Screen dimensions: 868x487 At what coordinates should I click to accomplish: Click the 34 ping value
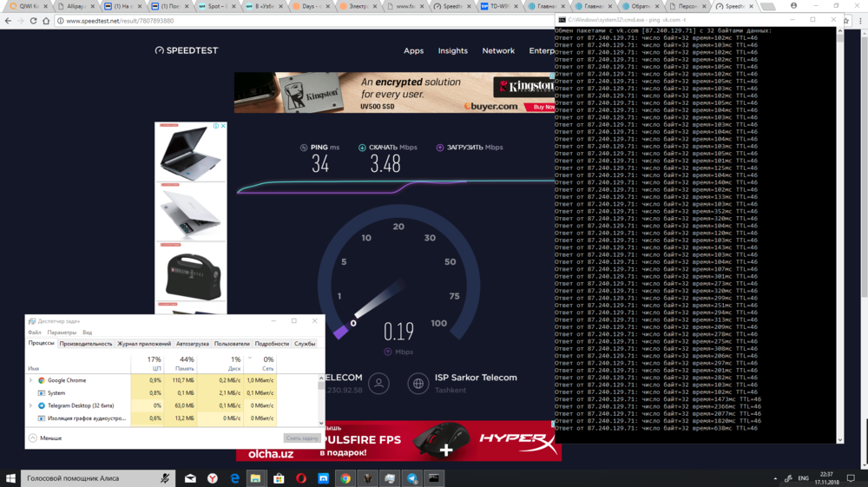coord(320,164)
